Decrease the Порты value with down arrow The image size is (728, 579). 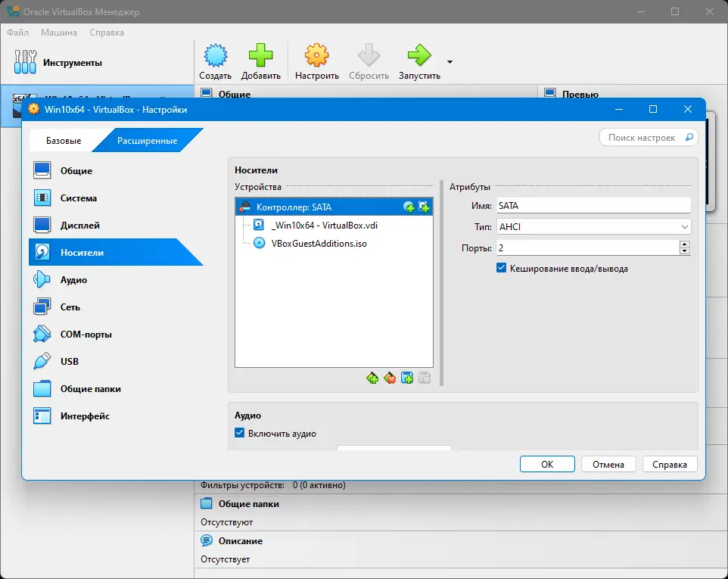point(684,252)
